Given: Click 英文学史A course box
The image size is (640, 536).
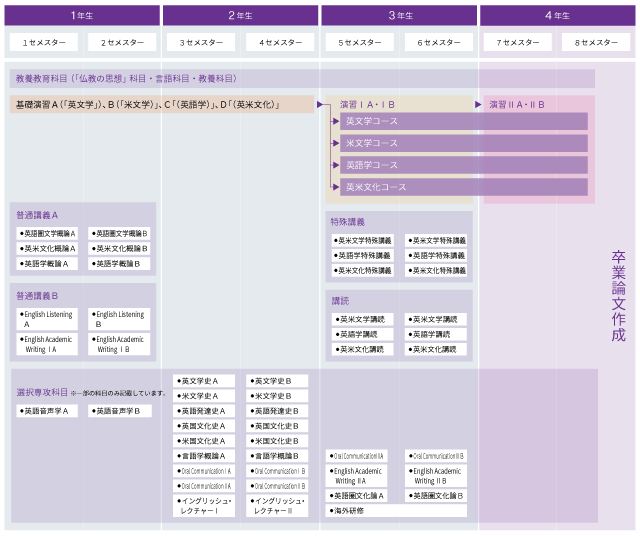Looking at the screenshot, I should 204,381.
